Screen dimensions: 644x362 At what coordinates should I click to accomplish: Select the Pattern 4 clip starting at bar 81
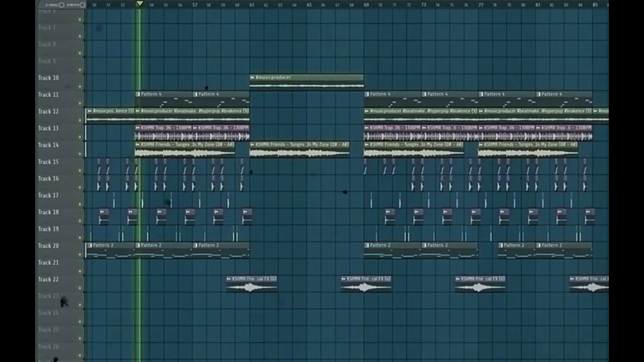click(x=564, y=99)
